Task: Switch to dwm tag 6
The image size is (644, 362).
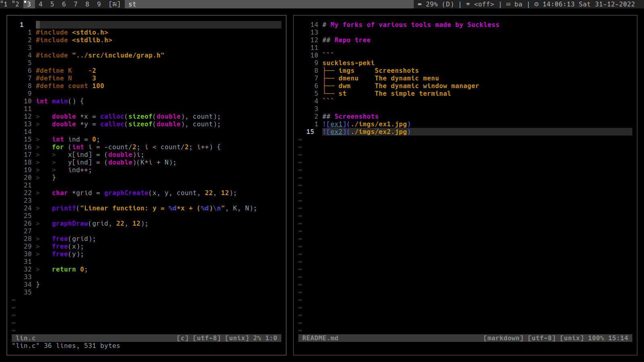Action: pyautogui.click(x=64, y=4)
